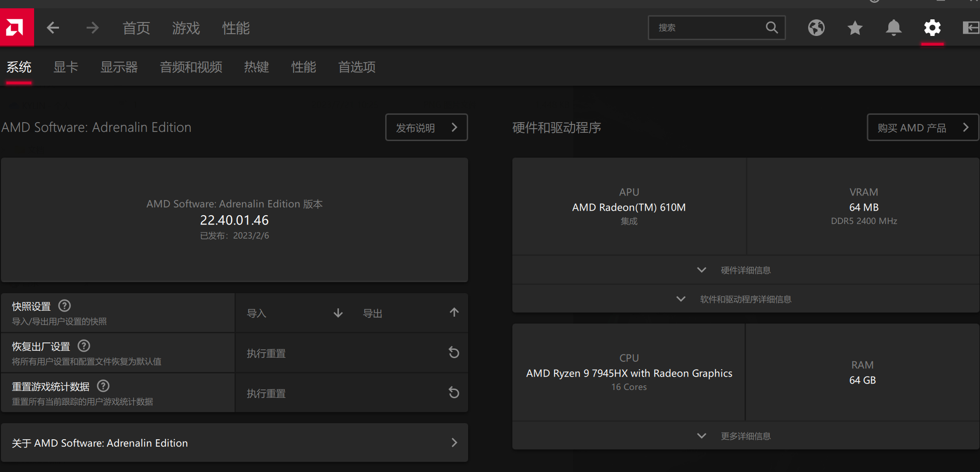The image size is (980, 472).
Task: Open 发布说明 release notes
Action: point(427,127)
